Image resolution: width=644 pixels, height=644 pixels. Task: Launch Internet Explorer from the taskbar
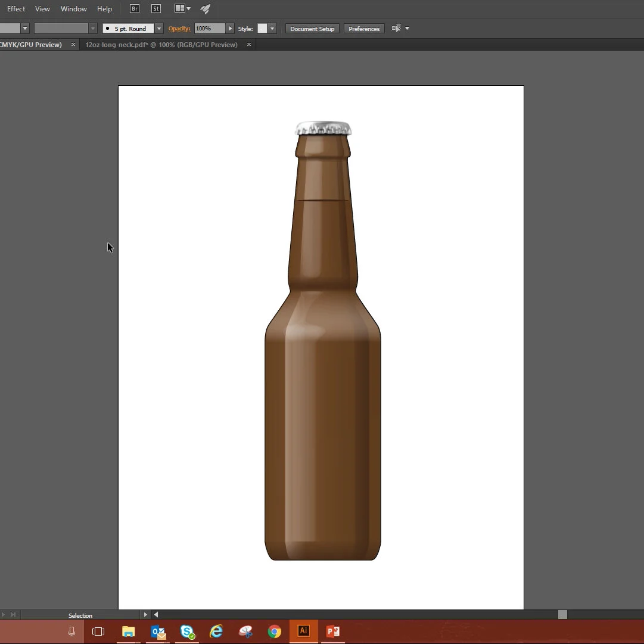[216, 631]
